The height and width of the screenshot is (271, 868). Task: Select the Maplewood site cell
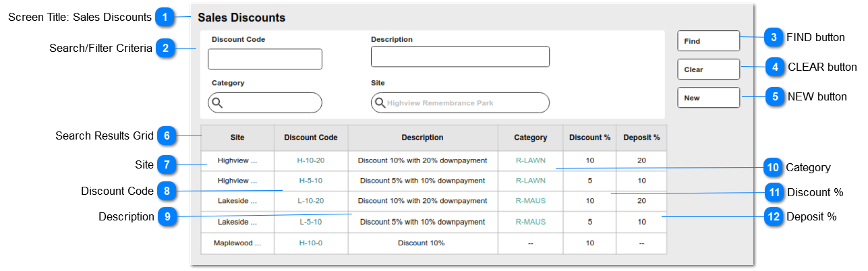coord(237,243)
